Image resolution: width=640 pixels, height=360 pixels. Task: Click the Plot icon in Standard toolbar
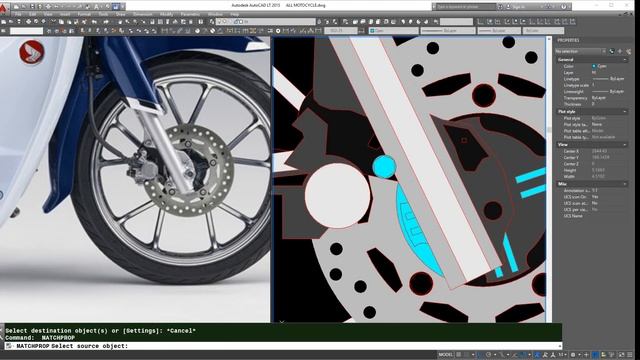coord(29,22)
